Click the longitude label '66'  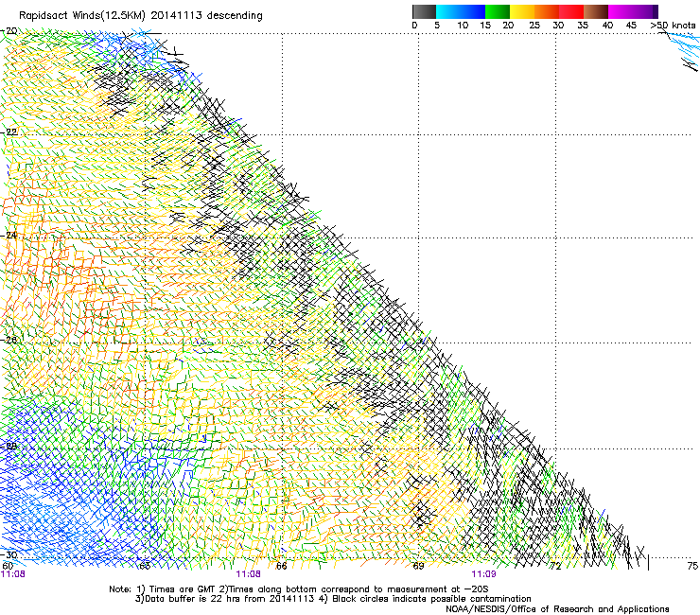pyautogui.click(x=281, y=566)
